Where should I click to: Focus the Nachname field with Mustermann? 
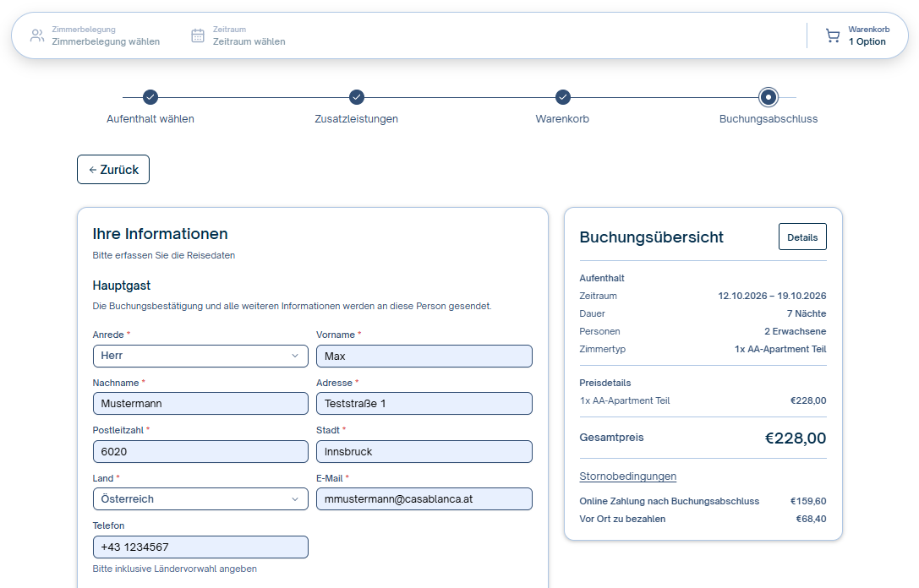click(200, 404)
